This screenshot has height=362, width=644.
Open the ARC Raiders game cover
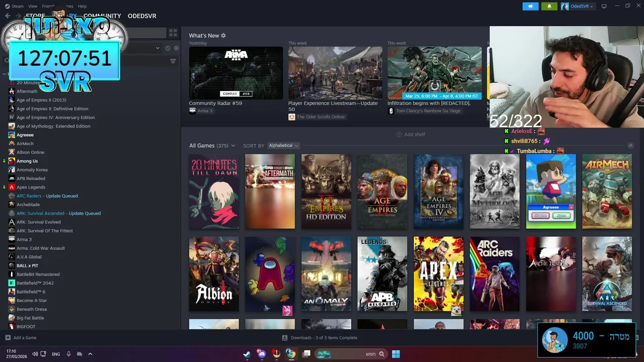point(495,274)
